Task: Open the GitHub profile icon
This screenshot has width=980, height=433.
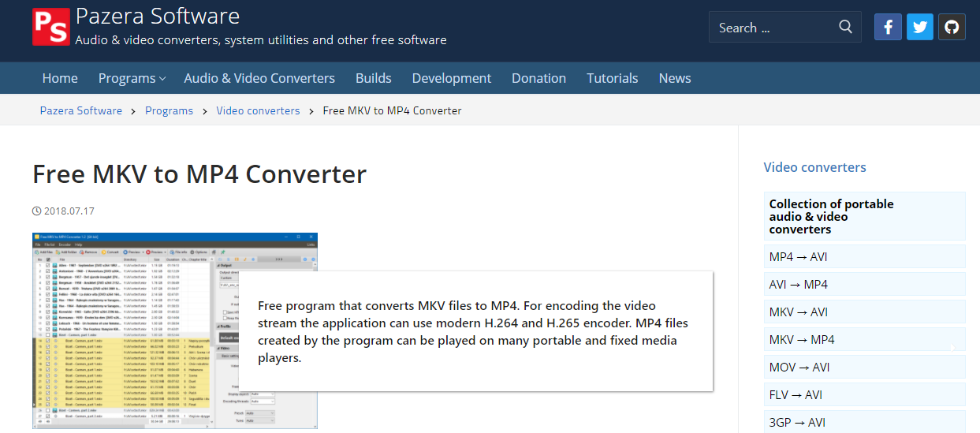Action: 952,27
